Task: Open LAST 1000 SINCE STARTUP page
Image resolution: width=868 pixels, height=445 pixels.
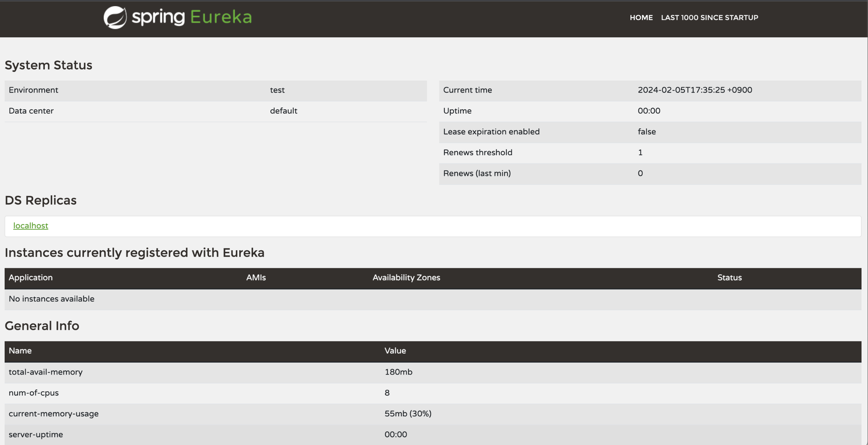Action: point(709,18)
